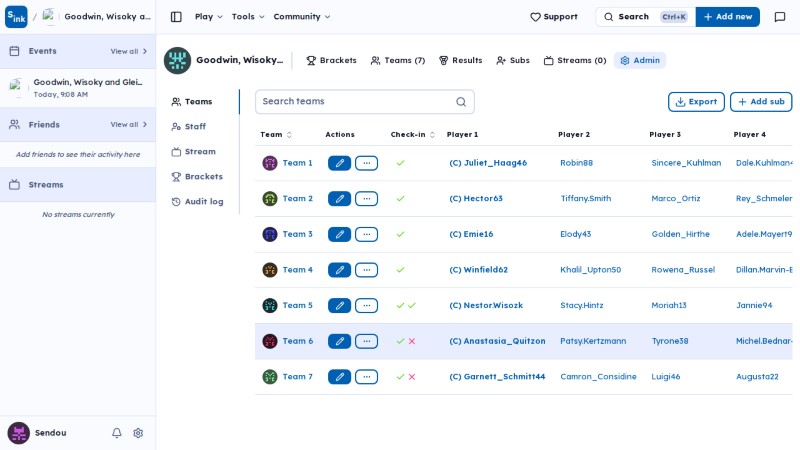Click the event thumbnail in sidebar list
This screenshot has height=450, width=800.
(x=17, y=88)
